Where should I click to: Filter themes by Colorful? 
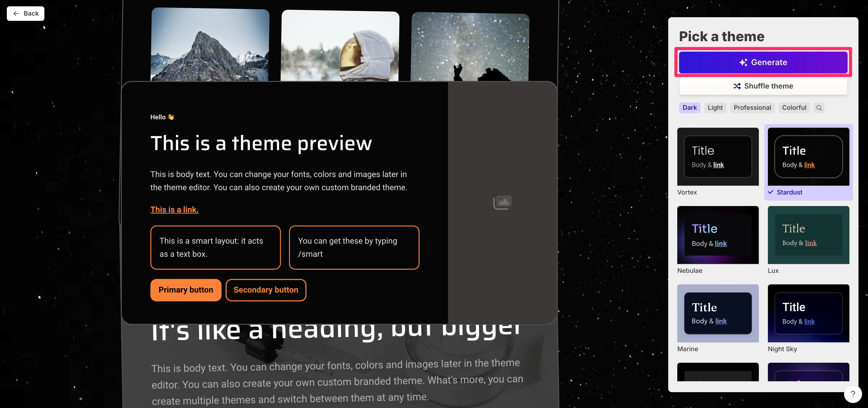point(794,108)
